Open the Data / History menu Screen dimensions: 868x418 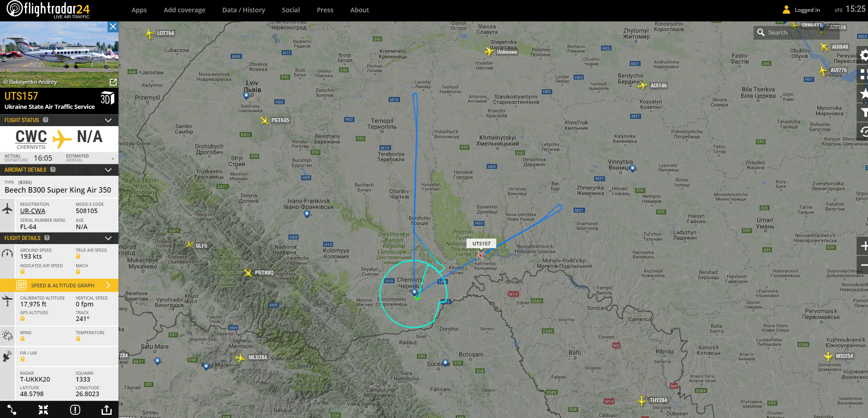[x=244, y=10]
